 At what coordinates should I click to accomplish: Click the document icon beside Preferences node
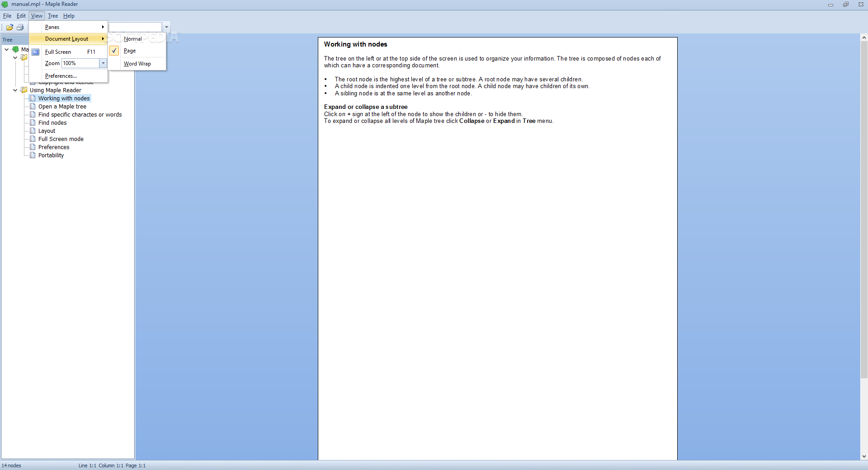[33, 147]
